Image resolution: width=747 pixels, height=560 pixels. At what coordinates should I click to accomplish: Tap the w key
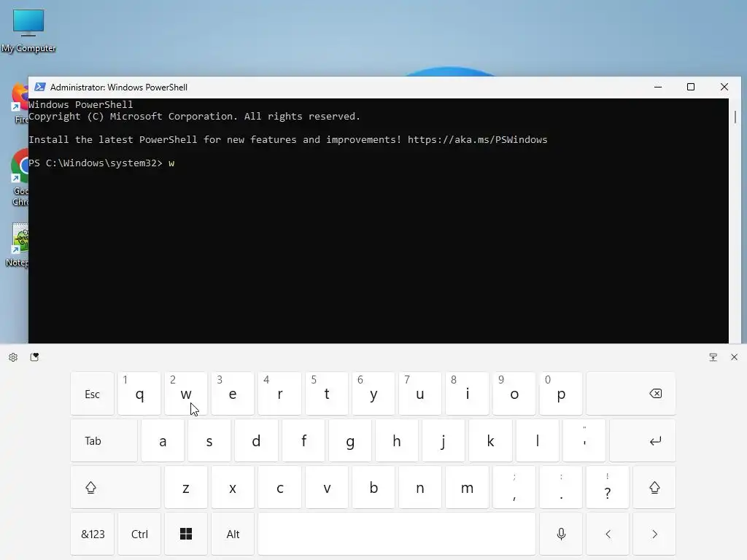tap(186, 394)
